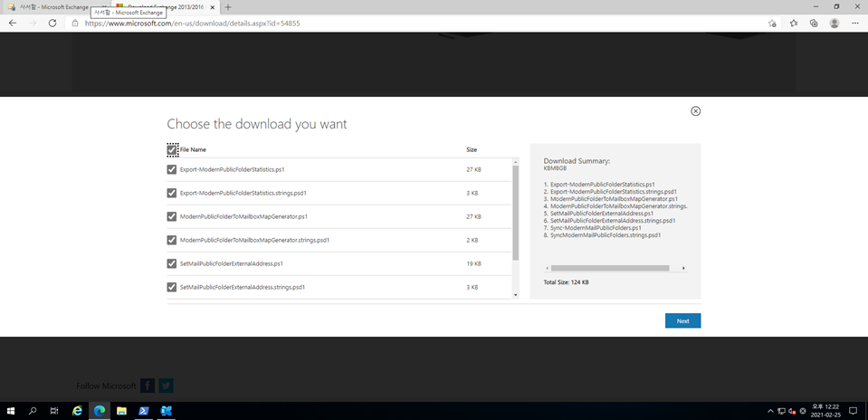Uncheck ModernPublicFolderToMailboxMapGenerator.ps1
The height and width of the screenshot is (420, 868).
point(172,216)
